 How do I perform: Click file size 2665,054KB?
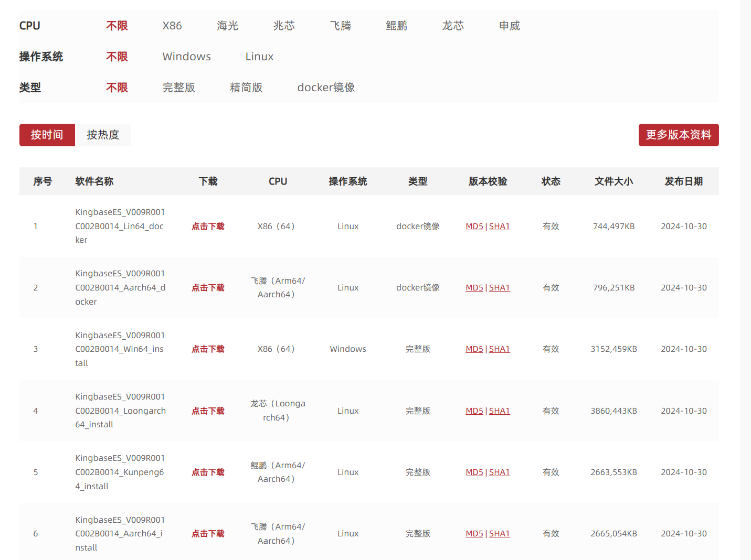[614, 534]
